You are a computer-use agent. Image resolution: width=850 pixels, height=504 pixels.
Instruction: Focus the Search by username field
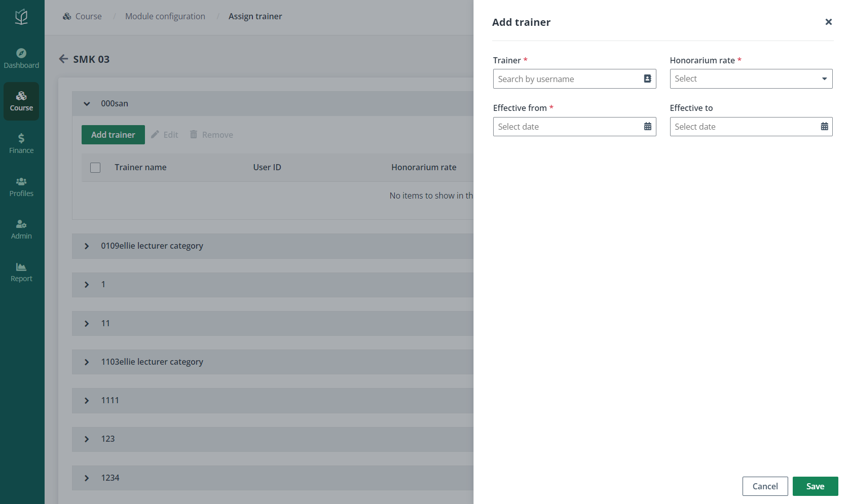point(574,79)
